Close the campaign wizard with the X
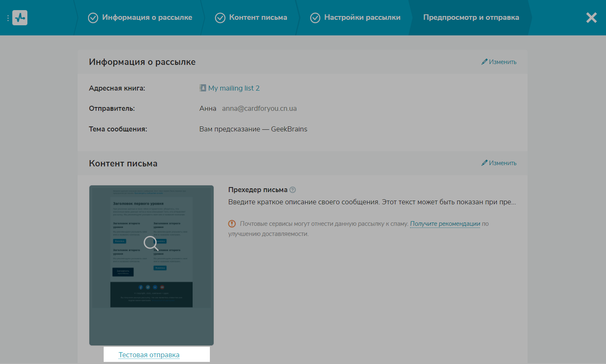Screen dimensions: 606x364 tap(591, 18)
